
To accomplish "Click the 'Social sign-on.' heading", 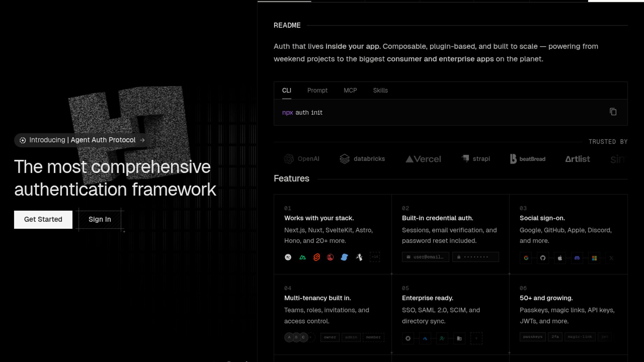I will pos(542,218).
